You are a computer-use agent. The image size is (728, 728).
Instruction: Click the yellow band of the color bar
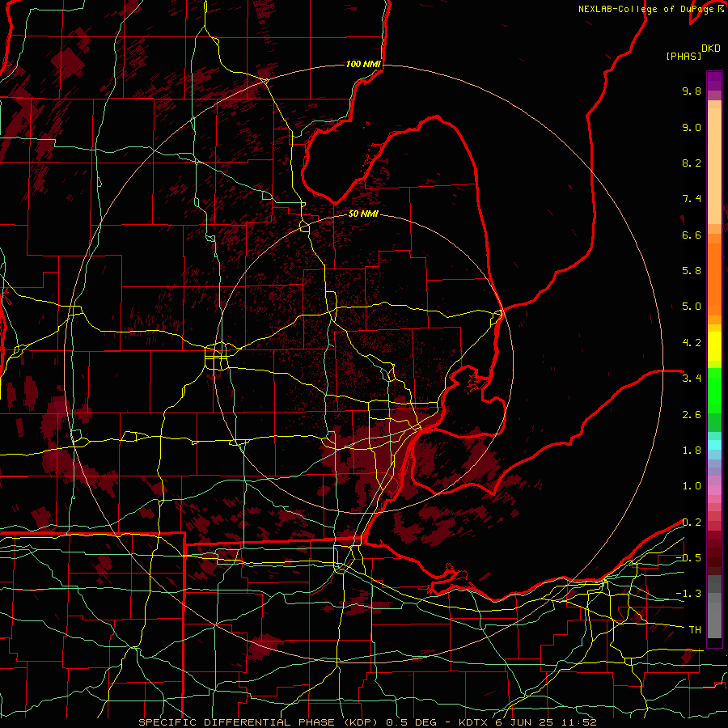(714, 346)
